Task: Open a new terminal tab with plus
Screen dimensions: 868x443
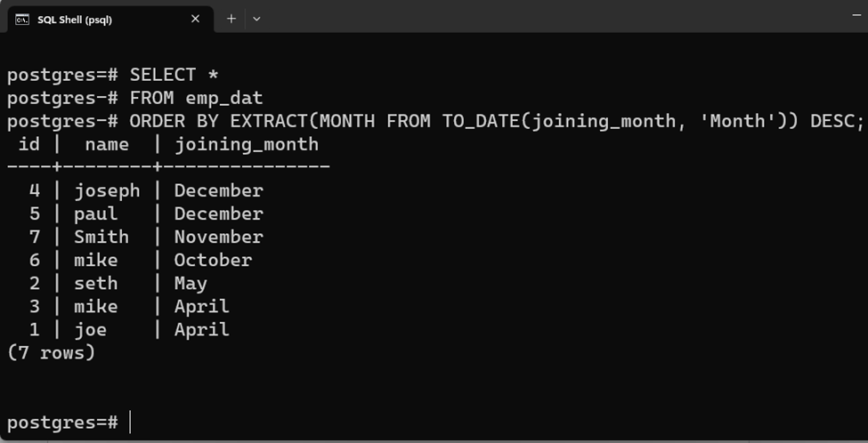Action: pos(231,19)
